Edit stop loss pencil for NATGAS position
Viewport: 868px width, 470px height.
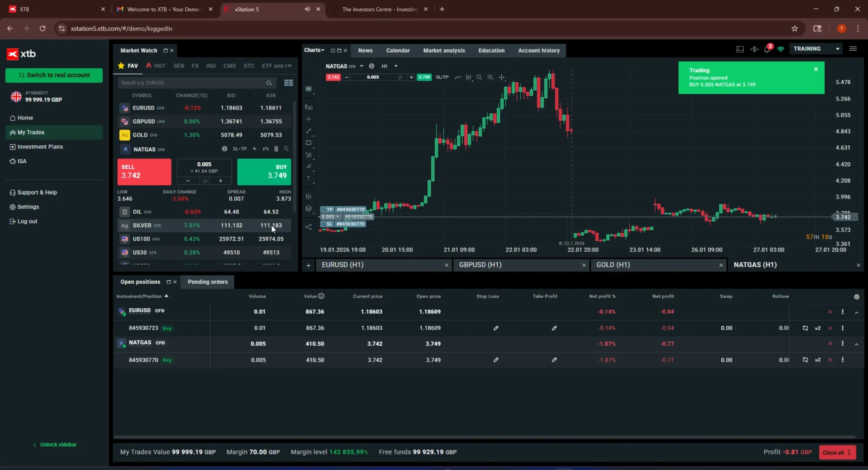(496, 360)
